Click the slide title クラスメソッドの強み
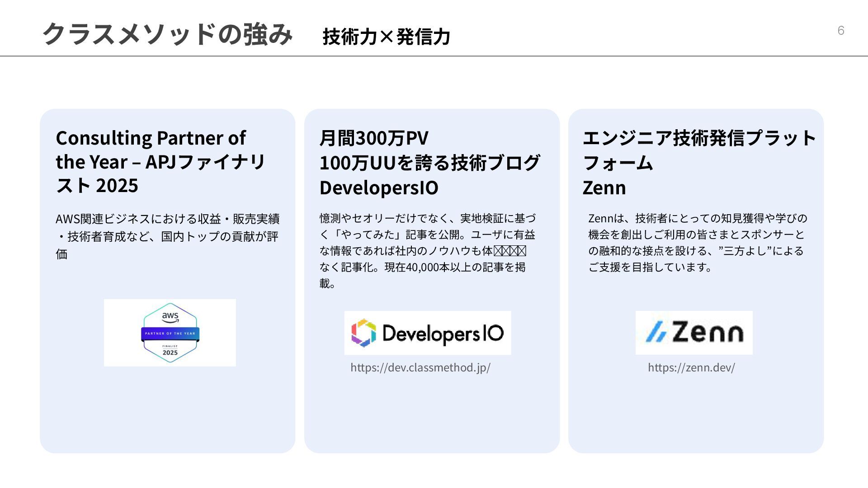This screenshot has height=488, width=868. click(167, 34)
